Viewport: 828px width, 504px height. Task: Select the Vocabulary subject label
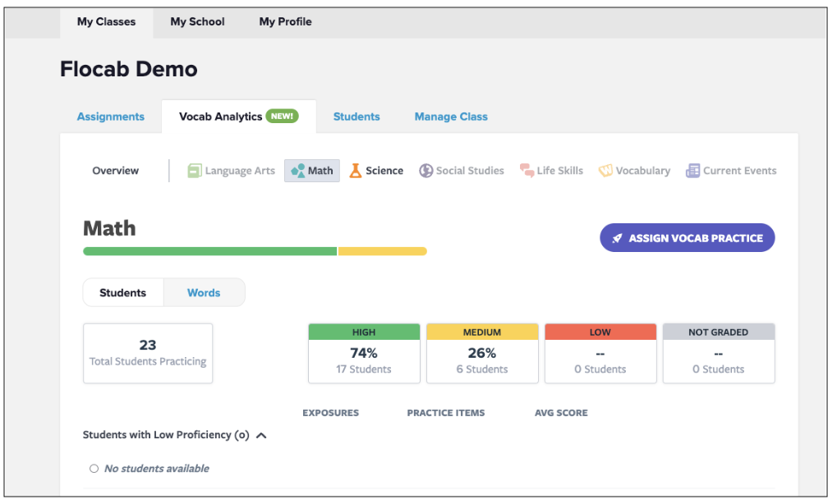tap(642, 171)
